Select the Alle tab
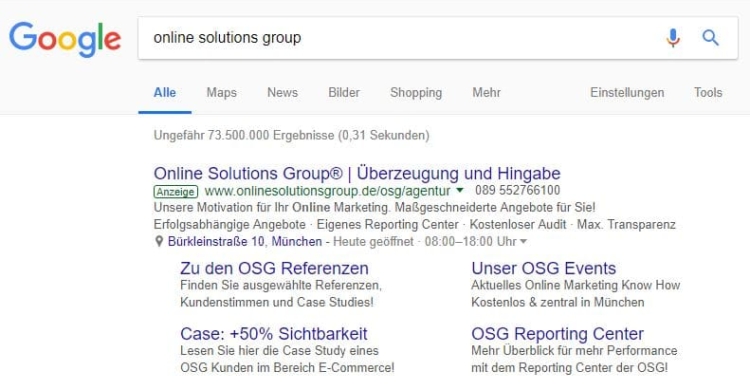The height and width of the screenshot is (390, 750). (x=165, y=93)
